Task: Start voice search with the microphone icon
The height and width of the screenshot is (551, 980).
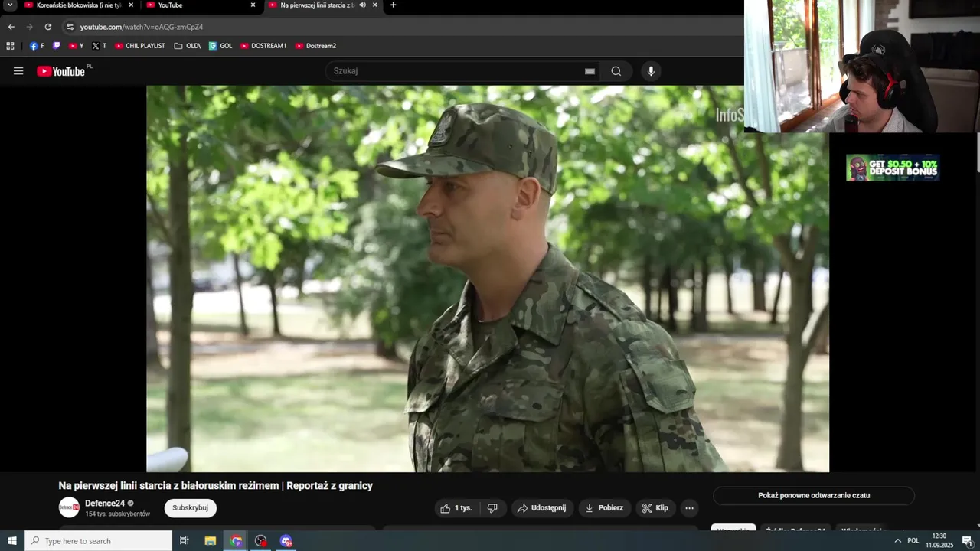Action: (651, 71)
